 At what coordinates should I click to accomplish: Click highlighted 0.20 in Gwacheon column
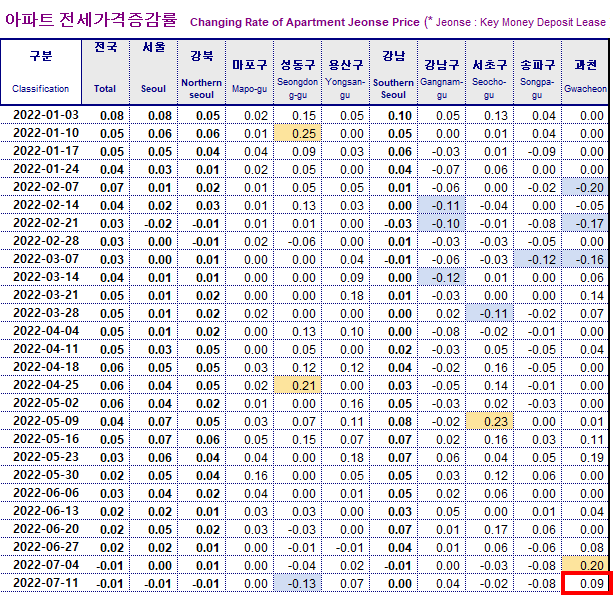(585, 565)
